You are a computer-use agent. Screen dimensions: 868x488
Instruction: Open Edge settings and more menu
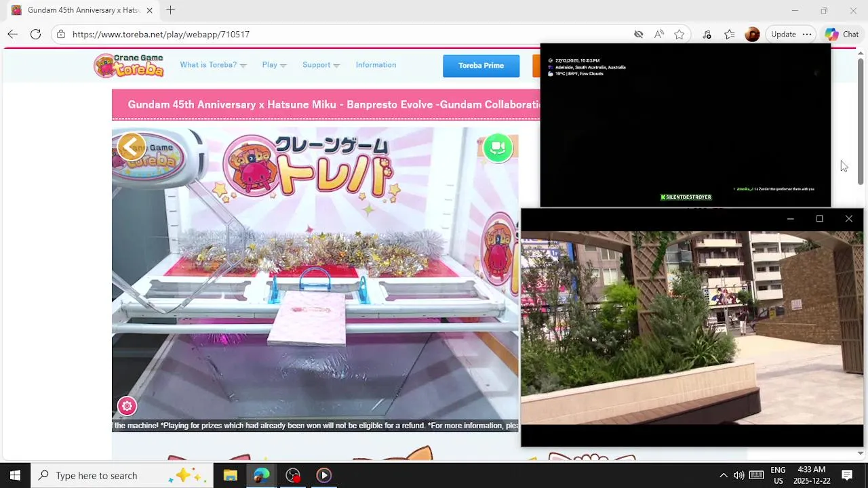pyautogui.click(x=806, y=34)
